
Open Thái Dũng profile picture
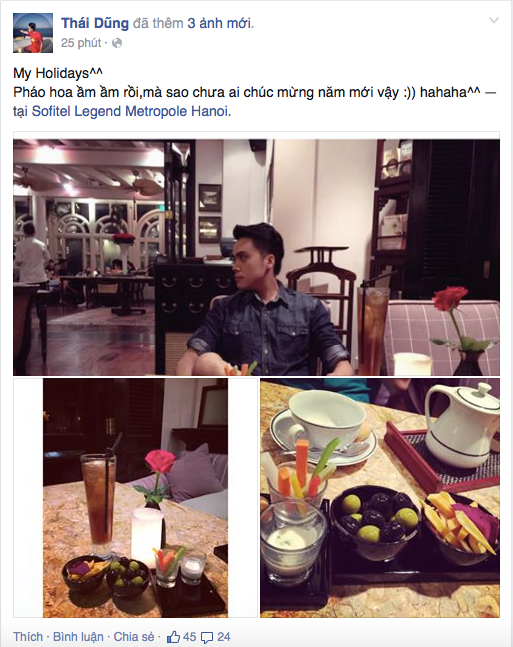pos(33,33)
